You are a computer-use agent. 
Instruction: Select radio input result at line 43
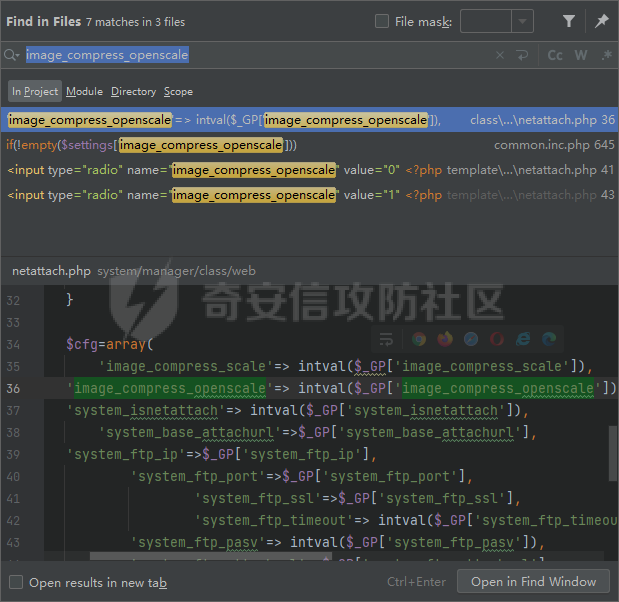coord(310,195)
